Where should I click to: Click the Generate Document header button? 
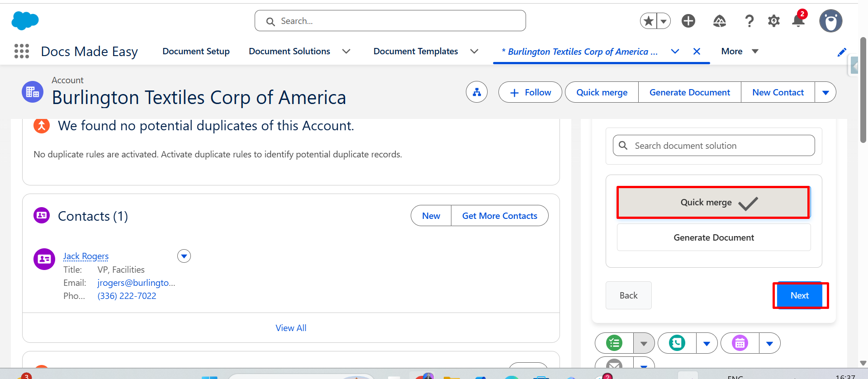point(690,92)
